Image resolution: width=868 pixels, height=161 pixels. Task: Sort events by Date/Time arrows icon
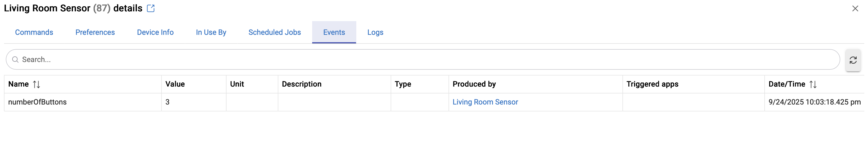coord(813,84)
